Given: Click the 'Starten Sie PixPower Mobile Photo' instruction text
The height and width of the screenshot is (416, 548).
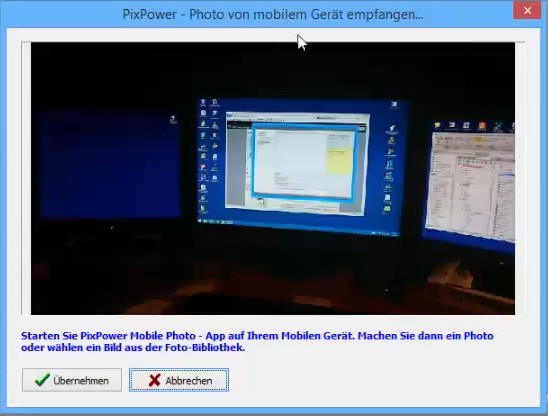Looking at the screenshot, I should (257, 342).
